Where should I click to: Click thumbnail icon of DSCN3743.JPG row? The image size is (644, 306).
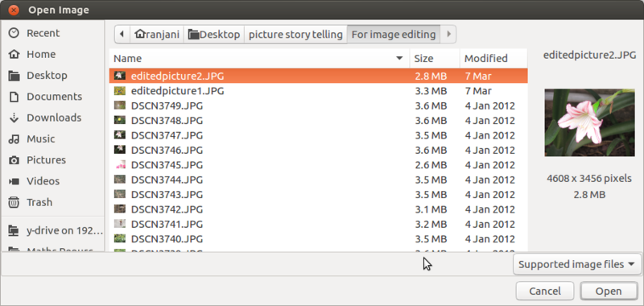tap(119, 194)
